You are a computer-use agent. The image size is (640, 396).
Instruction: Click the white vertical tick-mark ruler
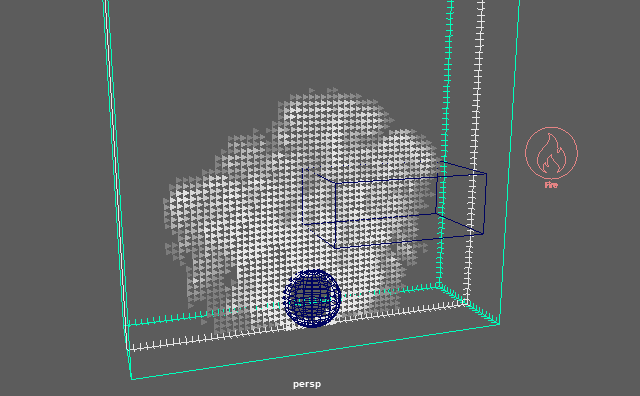(x=475, y=151)
